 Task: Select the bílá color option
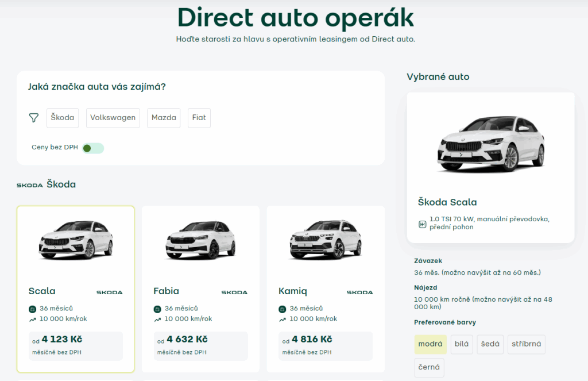coord(462,344)
